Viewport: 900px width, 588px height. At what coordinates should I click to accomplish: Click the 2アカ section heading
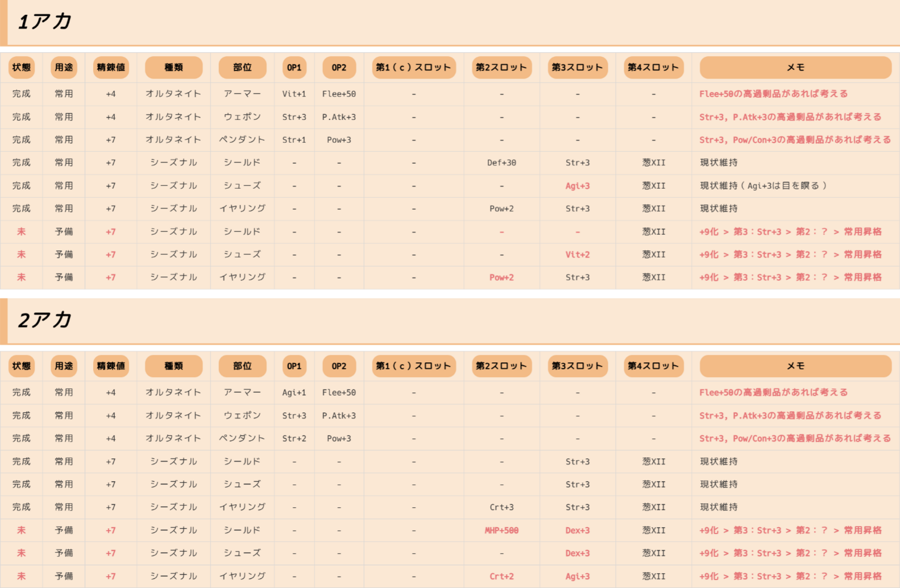pos(44,320)
